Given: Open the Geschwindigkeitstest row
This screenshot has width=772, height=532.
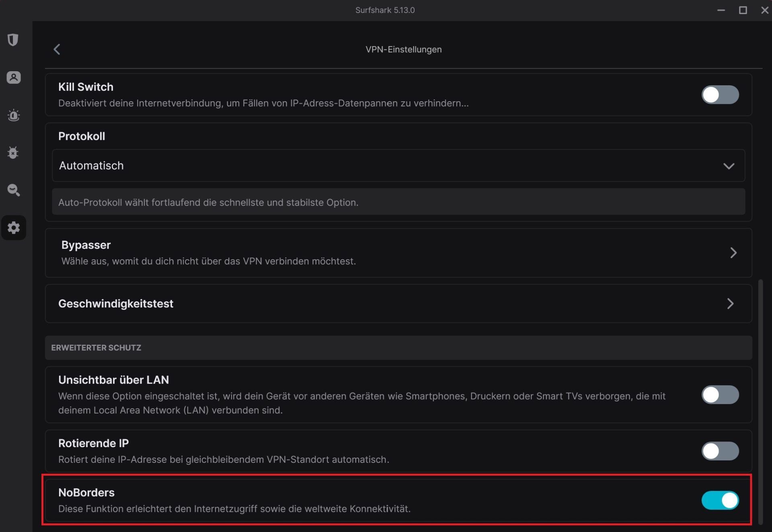Looking at the screenshot, I should click(398, 304).
